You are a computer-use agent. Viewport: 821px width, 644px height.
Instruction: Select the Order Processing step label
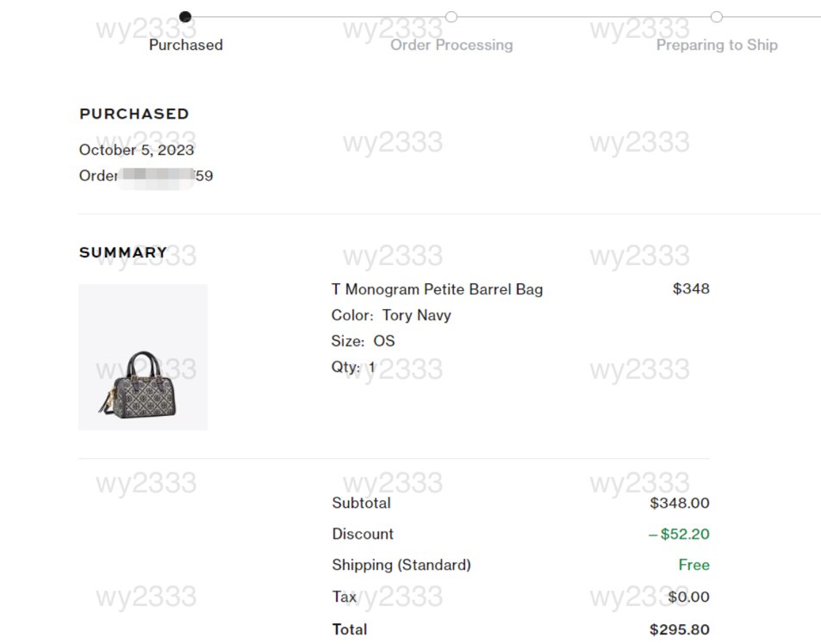pyautogui.click(x=451, y=45)
